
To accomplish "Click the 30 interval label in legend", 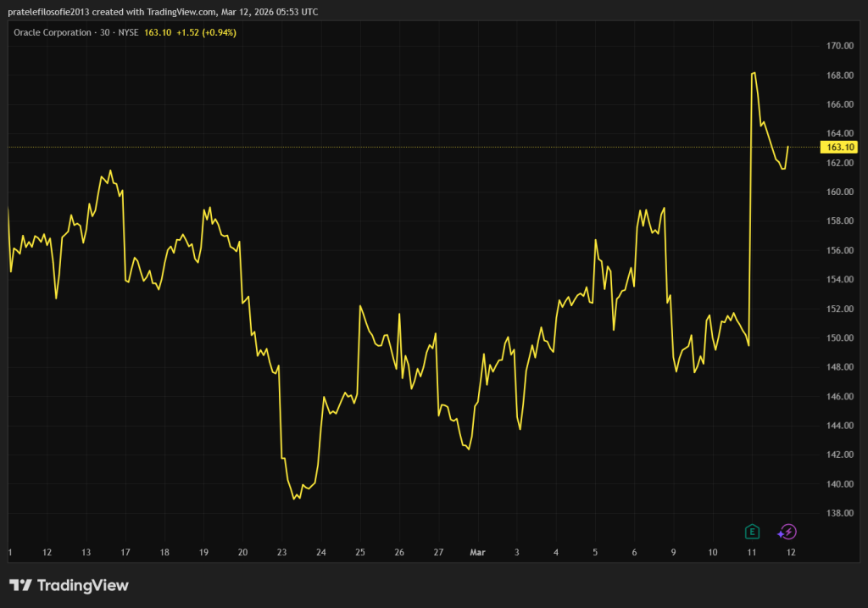I will click(x=104, y=32).
